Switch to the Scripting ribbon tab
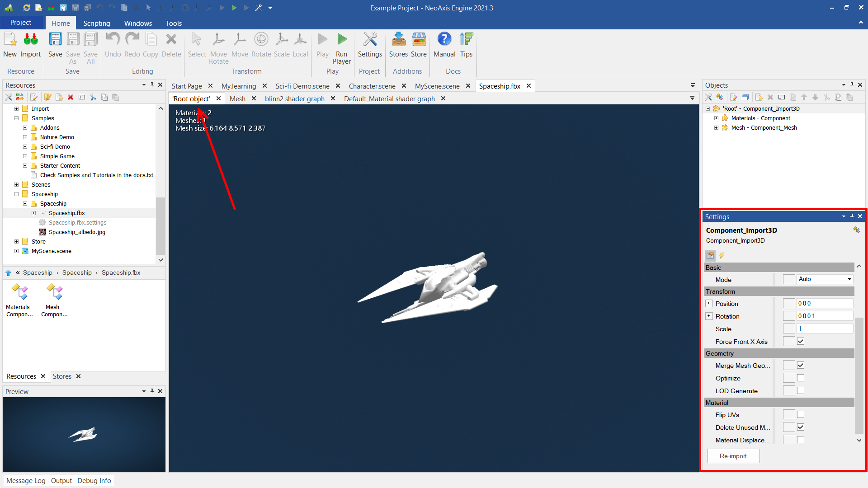Image resolution: width=868 pixels, height=488 pixels. point(96,23)
